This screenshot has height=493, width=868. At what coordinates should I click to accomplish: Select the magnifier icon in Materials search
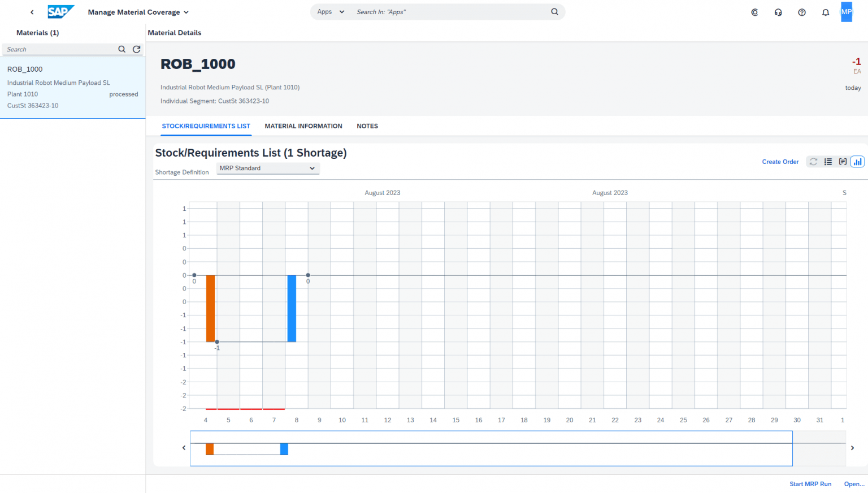[122, 49]
